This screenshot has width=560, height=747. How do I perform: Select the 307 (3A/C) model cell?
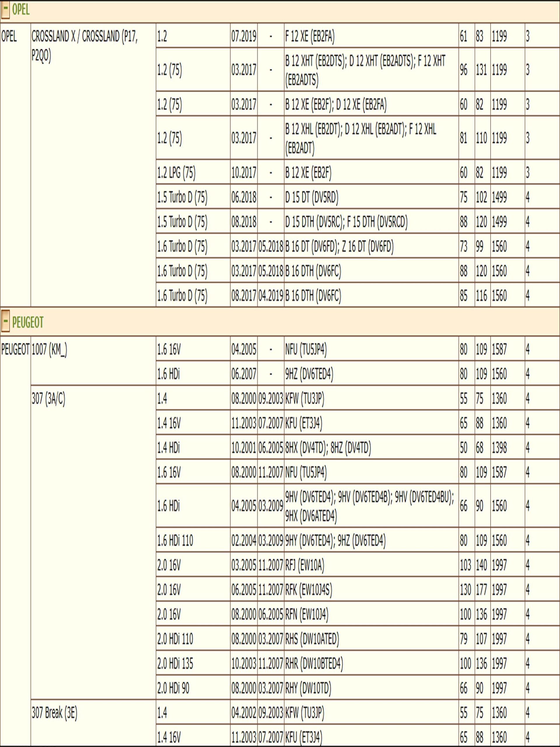pos(48,399)
